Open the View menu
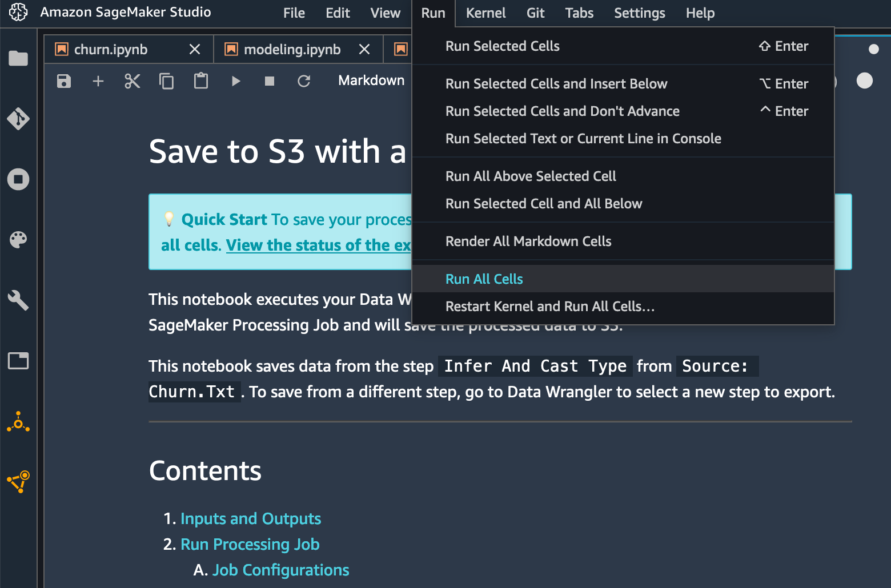891x588 pixels. click(x=386, y=13)
